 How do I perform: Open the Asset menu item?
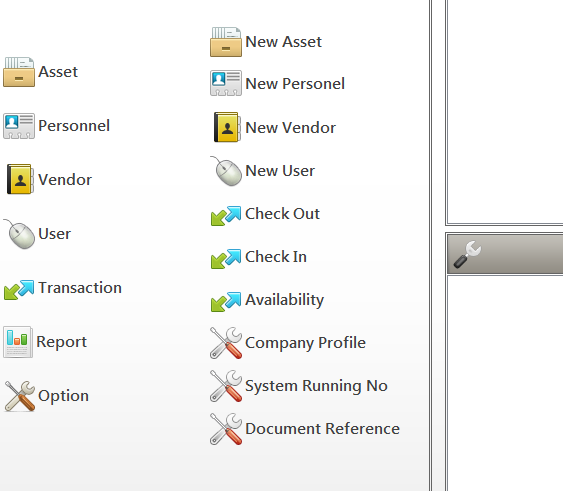pos(58,72)
